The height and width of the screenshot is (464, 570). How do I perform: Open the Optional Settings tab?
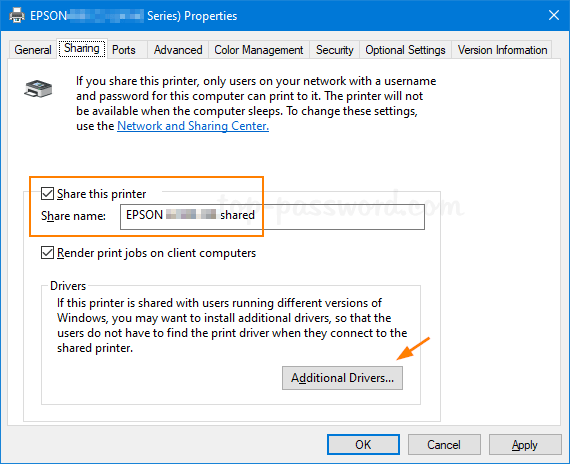[x=405, y=50]
